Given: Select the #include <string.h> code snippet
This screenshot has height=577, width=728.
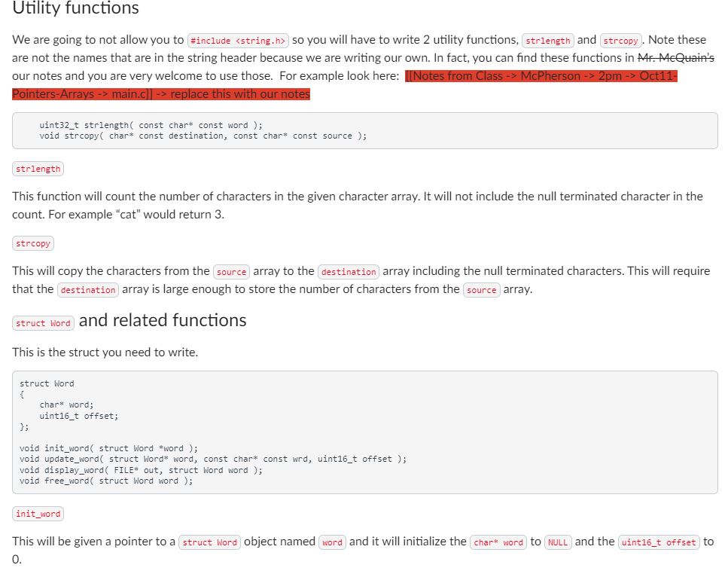Looking at the screenshot, I should coord(237,40).
